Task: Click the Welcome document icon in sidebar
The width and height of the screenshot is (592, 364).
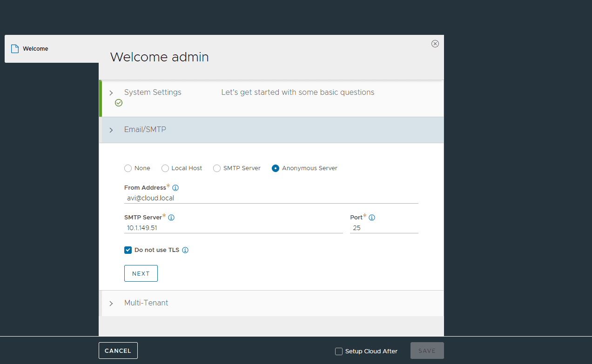Action: tap(15, 49)
